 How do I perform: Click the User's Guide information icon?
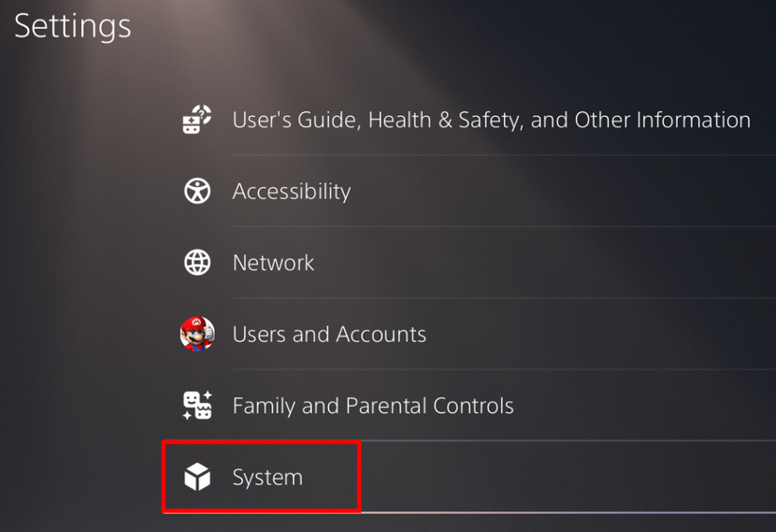point(197,121)
